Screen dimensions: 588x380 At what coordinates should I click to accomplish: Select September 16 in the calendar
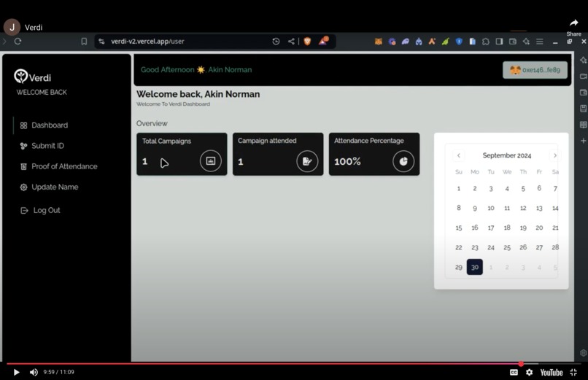[475, 228]
